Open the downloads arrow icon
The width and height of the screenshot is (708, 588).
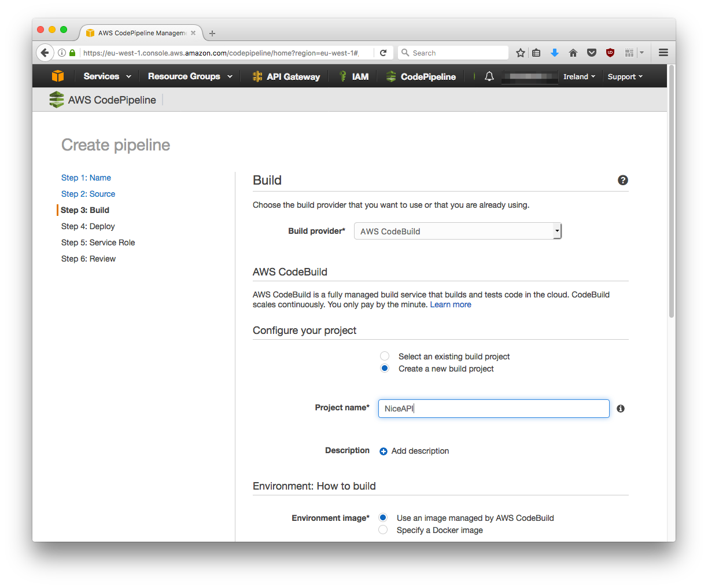coord(555,53)
